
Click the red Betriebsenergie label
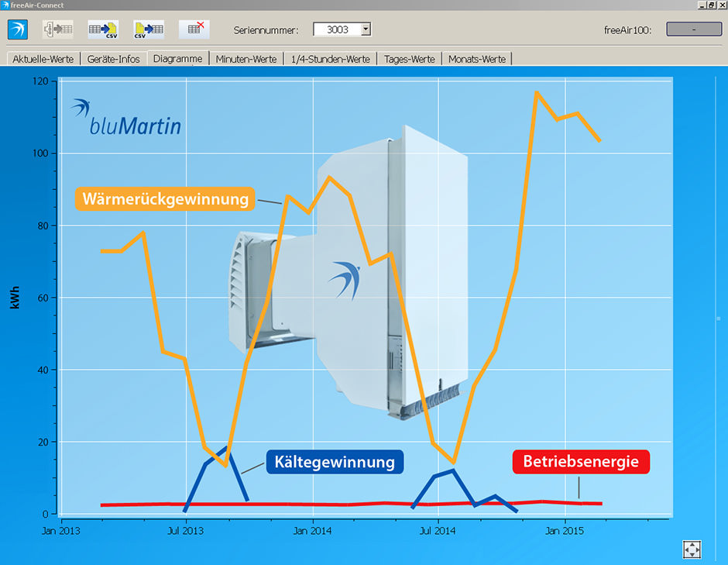click(x=581, y=461)
